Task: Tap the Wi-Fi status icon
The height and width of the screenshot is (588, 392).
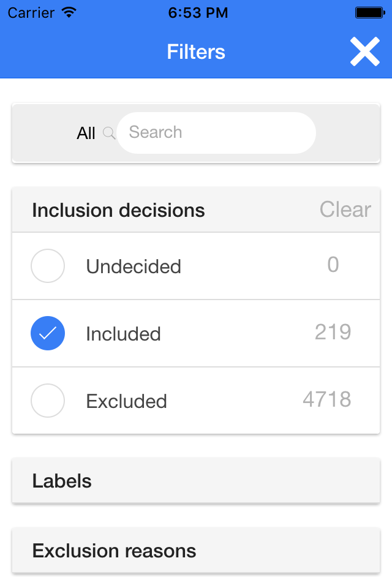Action: tap(69, 12)
